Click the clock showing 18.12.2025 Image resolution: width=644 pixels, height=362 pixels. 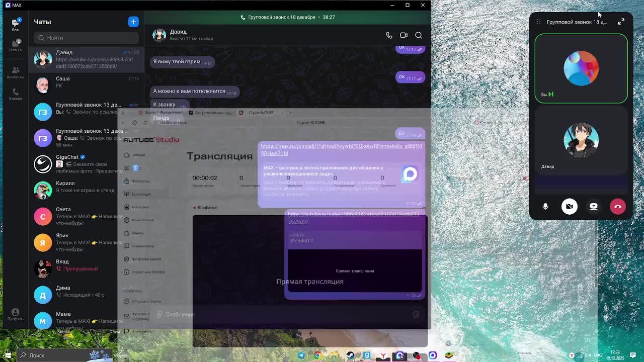point(616,355)
